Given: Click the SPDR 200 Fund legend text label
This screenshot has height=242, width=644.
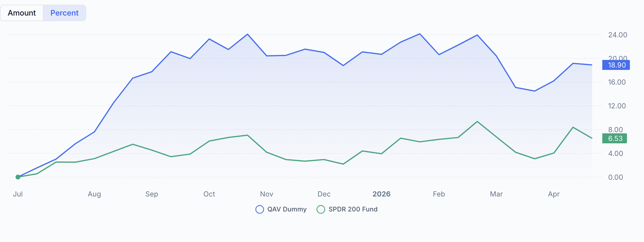Looking at the screenshot, I should point(353,209).
